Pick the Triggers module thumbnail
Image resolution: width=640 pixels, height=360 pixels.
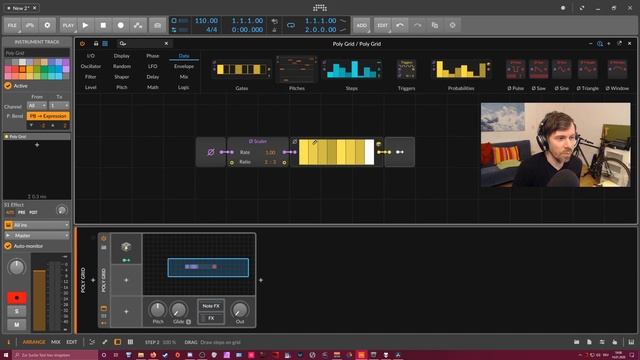coord(406,69)
